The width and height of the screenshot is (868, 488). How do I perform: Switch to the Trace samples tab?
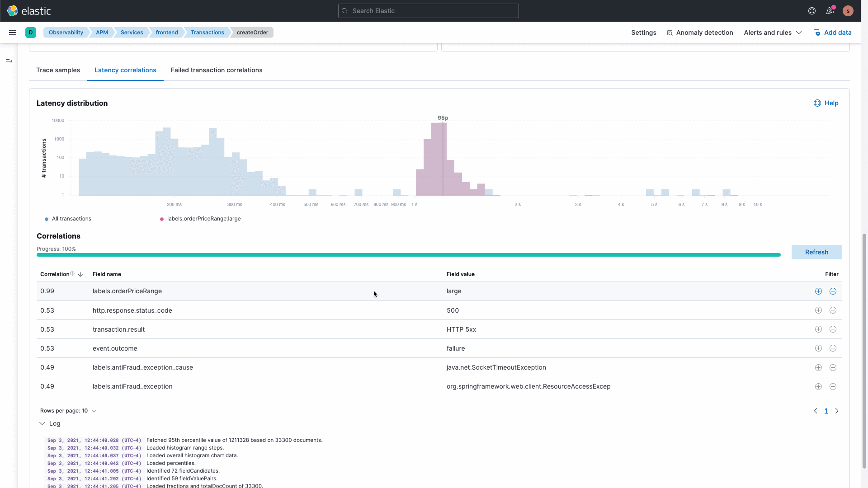(x=58, y=70)
